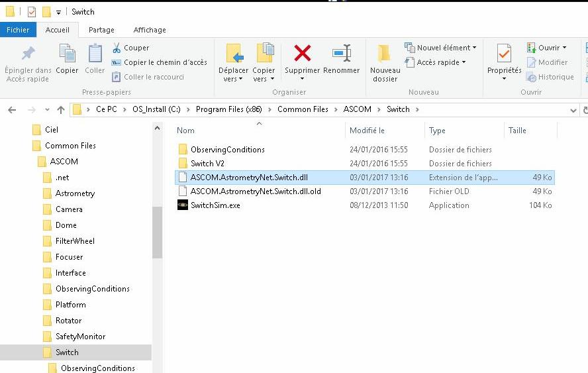The image size is (588, 373).
Task: Click the up-arrow parent folder button
Action: pyautogui.click(x=61, y=110)
